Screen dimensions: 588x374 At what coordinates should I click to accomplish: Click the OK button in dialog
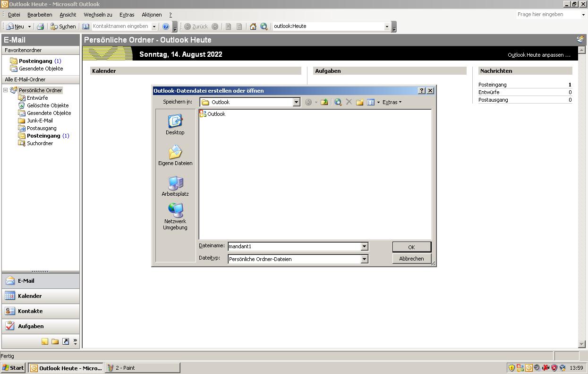411,247
